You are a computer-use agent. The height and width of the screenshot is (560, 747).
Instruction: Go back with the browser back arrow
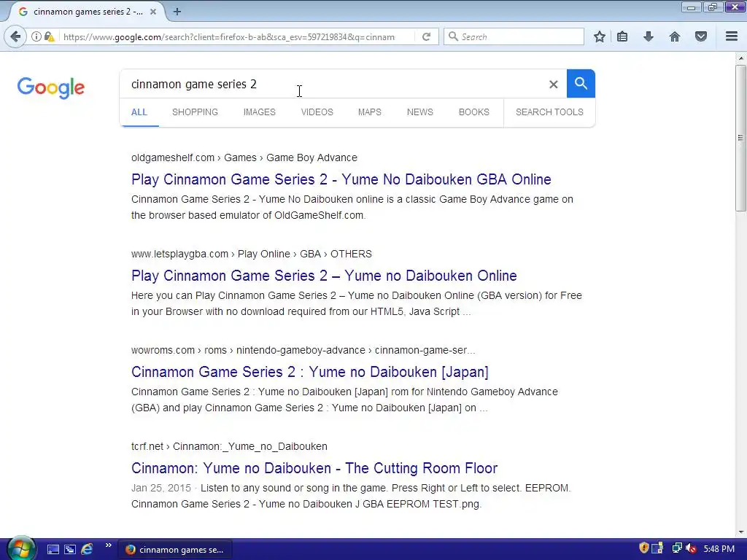pyautogui.click(x=15, y=36)
